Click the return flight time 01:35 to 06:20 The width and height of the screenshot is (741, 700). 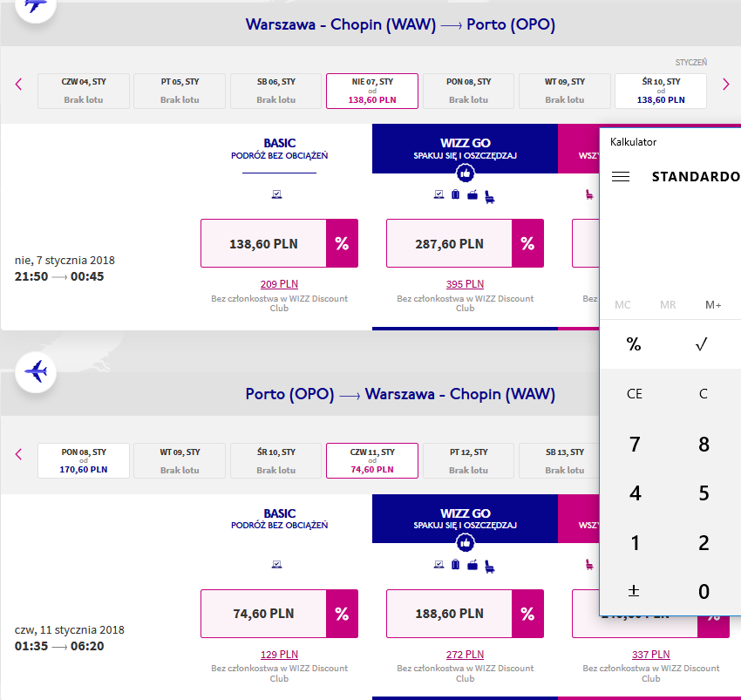click(x=59, y=646)
